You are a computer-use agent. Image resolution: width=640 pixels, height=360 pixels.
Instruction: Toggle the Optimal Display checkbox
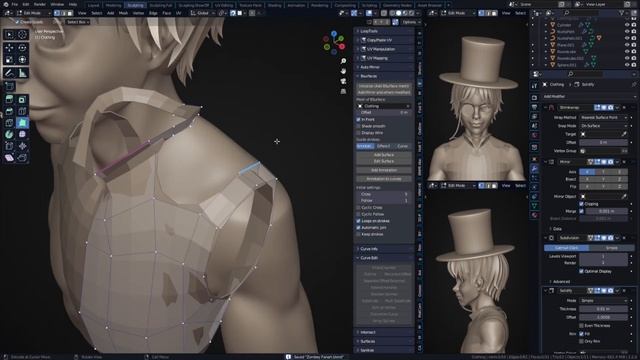pyautogui.click(x=582, y=271)
